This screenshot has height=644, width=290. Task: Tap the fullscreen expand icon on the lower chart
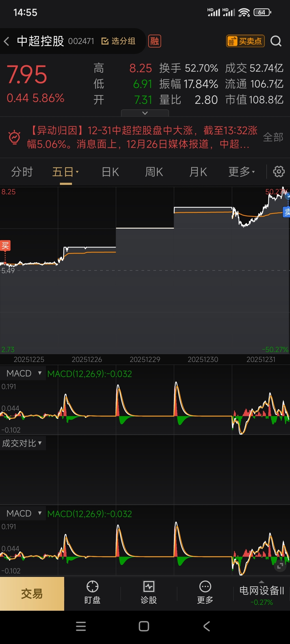coord(280,566)
